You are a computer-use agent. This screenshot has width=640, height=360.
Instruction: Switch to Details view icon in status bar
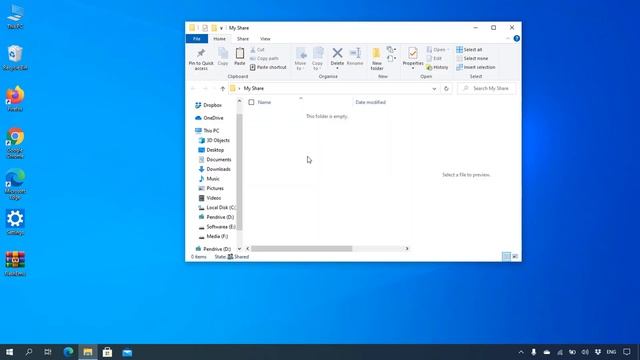(x=506, y=256)
